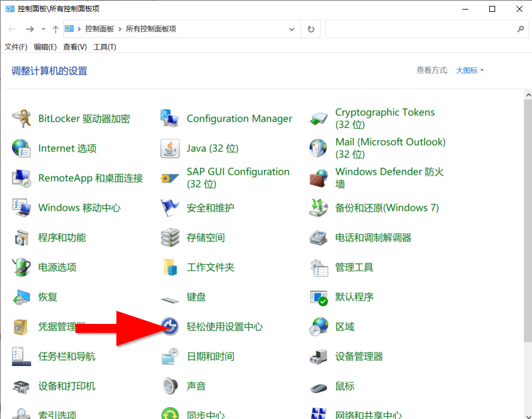
Task: Expand the chevron after 控制面板 breadcrumb
Action: [x=119, y=29]
